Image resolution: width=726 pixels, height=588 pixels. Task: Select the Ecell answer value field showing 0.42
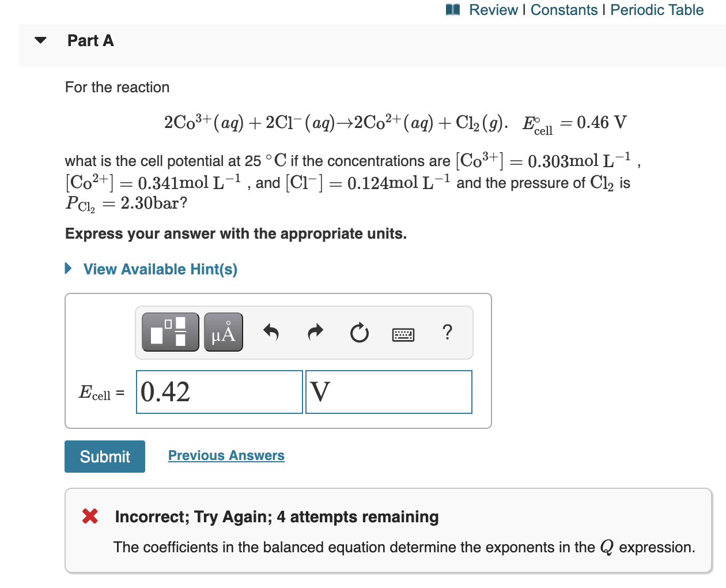click(219, 391)
